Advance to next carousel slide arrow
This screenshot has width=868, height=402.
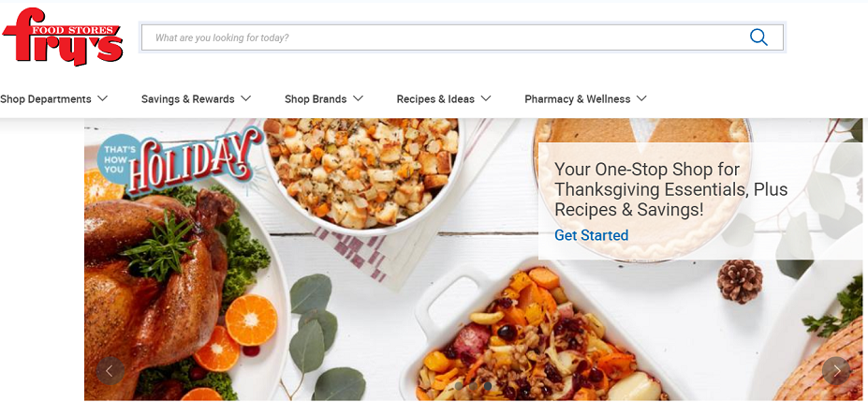(836, 370)
